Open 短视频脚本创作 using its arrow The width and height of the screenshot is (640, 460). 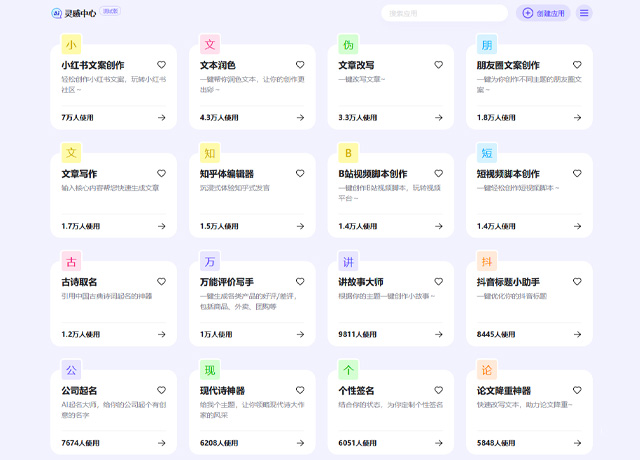click(578, 226)
